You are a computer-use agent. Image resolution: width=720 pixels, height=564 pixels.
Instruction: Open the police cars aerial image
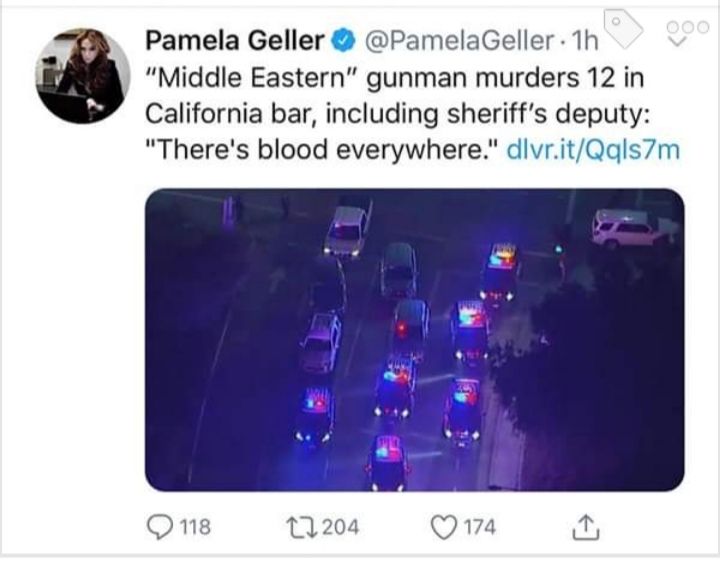415,340
